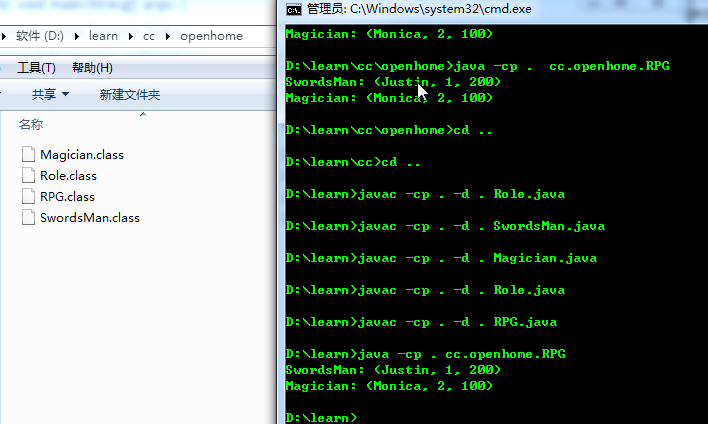Click the 新建文件夹 button
Viewport: 708px width, 424px height.
pos(130,95)
